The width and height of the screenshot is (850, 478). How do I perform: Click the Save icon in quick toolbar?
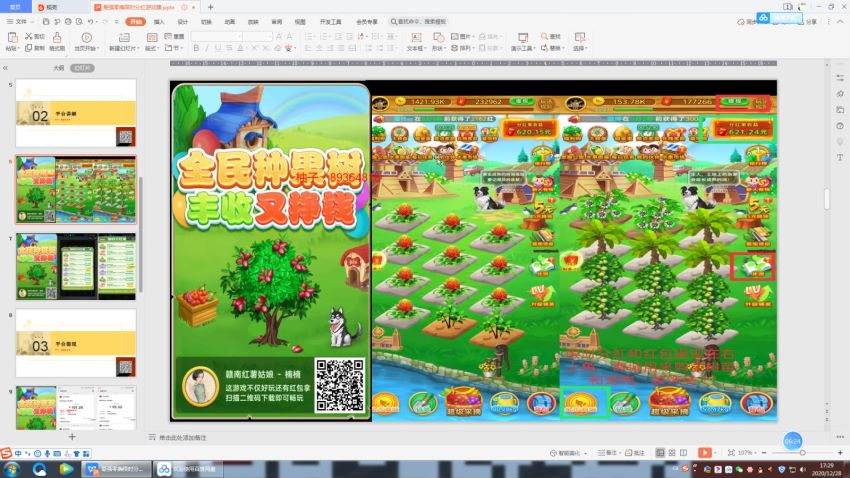(x=46, y=22)
